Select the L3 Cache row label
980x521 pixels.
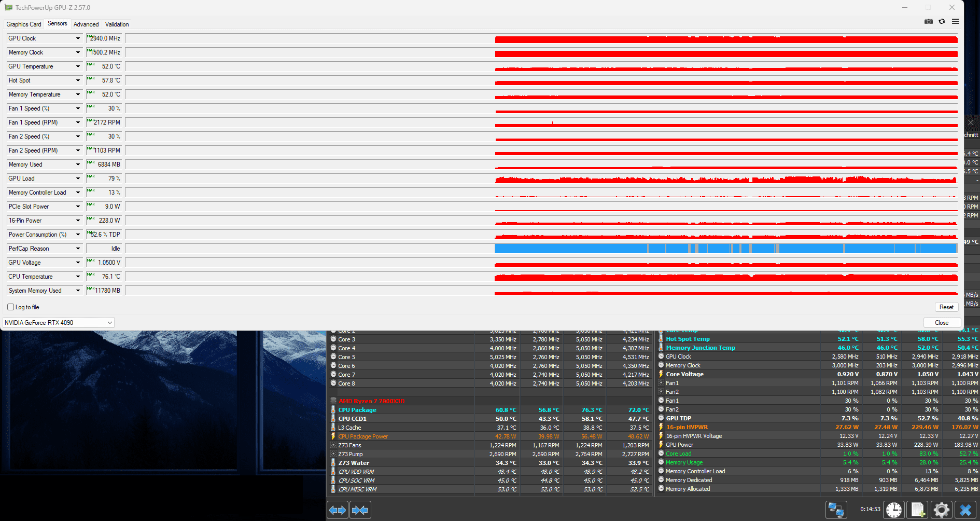tap(349, 428)
